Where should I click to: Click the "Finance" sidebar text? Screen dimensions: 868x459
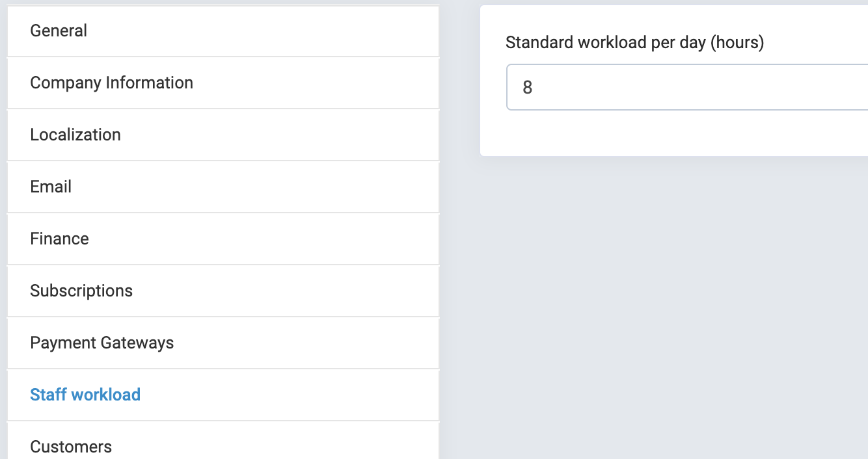(x=59, y=239)
